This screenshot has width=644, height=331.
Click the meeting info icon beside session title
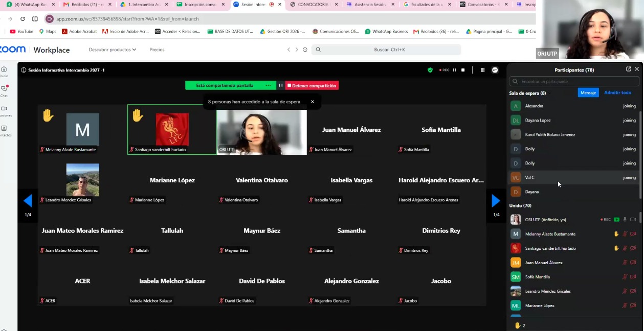pos(24,70)
